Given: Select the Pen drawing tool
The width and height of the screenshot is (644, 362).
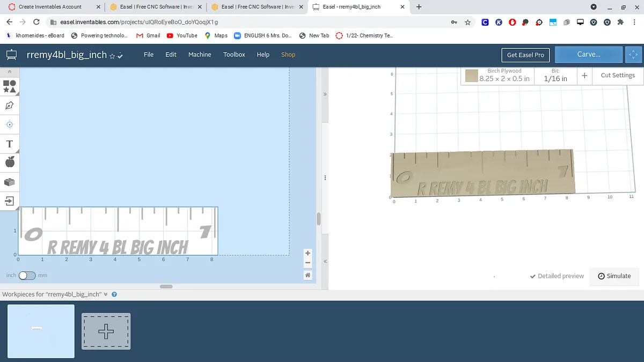Looking at the screenshot, I should click(x=9, y=106).
